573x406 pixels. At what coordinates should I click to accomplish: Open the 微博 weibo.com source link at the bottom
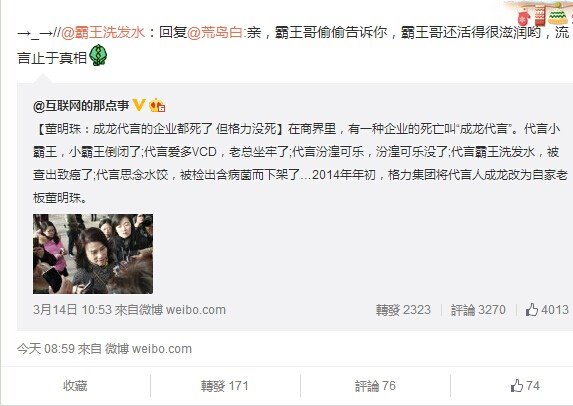click(x=148, y=349)
